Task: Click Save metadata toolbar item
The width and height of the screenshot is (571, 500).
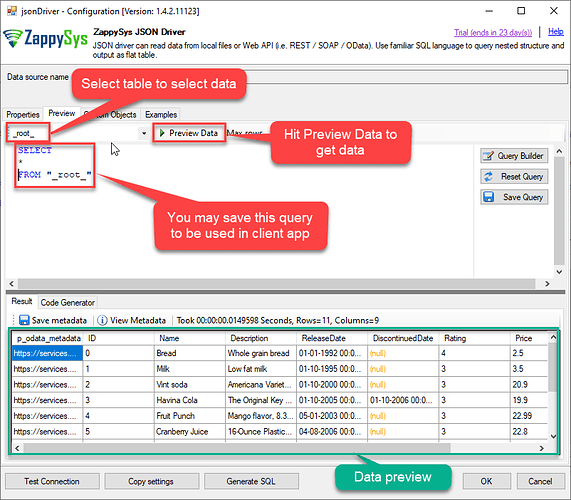Action: tap(53, 320)
